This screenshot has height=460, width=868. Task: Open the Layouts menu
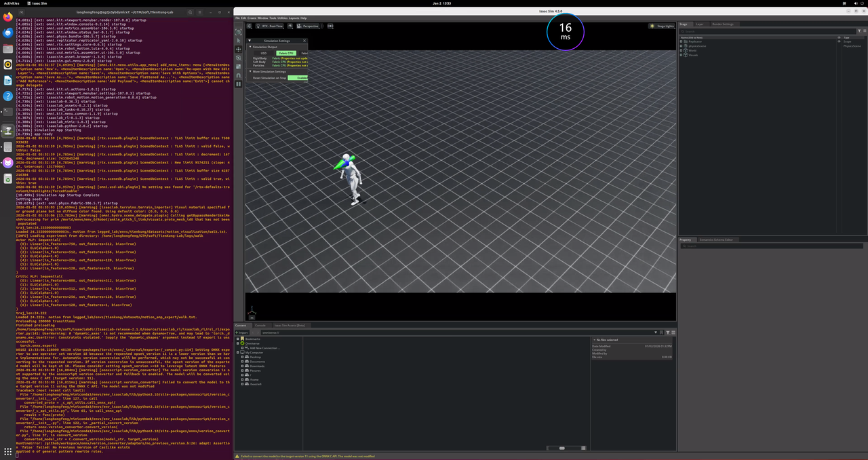294,18
